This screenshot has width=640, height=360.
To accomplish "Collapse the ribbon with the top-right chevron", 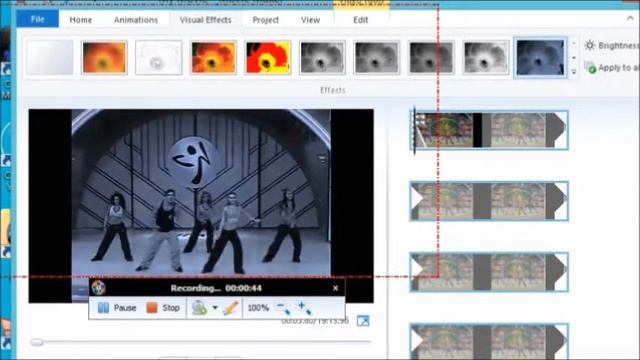I will pos(630,18).
